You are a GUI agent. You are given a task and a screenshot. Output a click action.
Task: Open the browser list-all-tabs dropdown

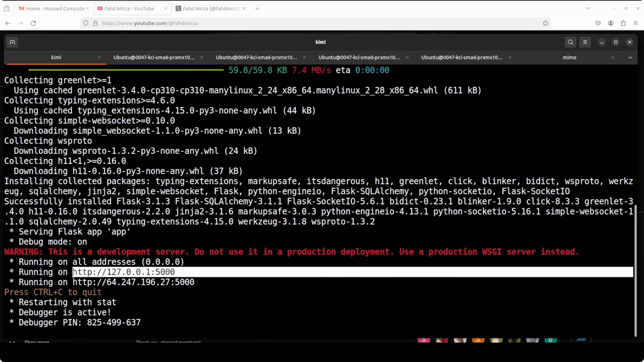coord(587,9)
